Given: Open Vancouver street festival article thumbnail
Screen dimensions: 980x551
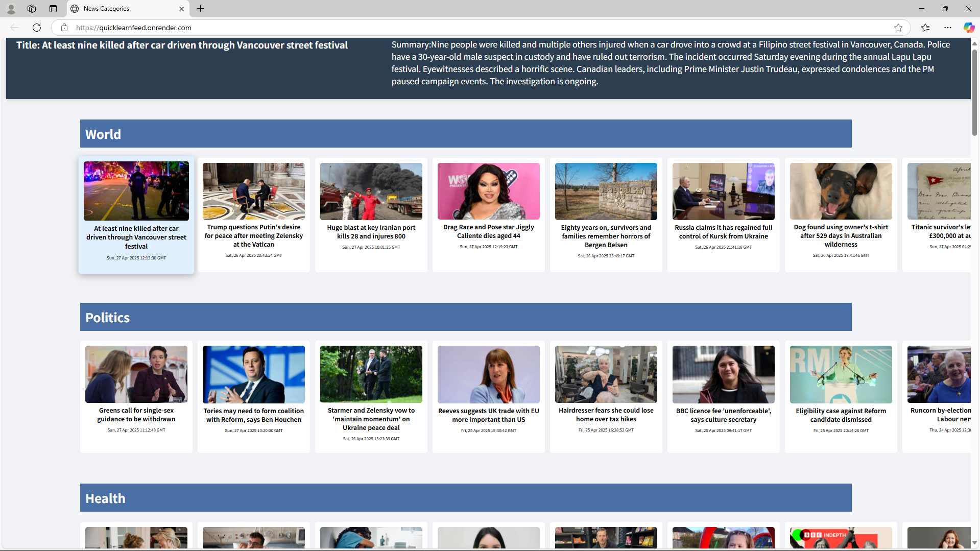Looking at the screenshot, I should click(136, 191).
